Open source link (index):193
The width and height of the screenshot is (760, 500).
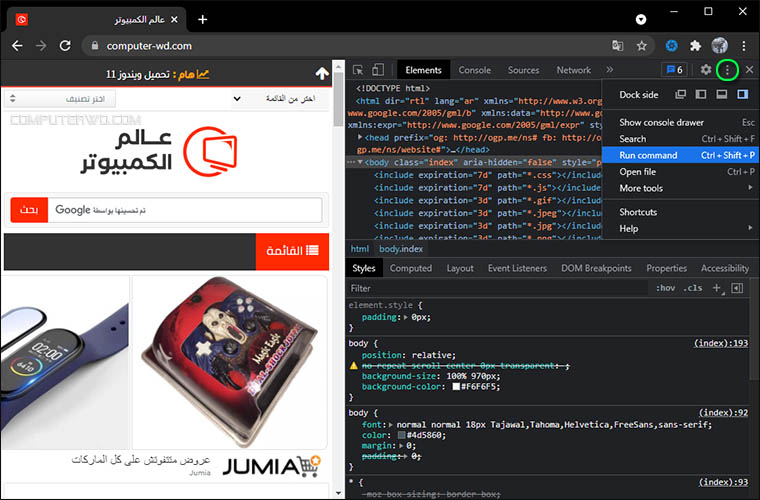[x=721, y=343]
